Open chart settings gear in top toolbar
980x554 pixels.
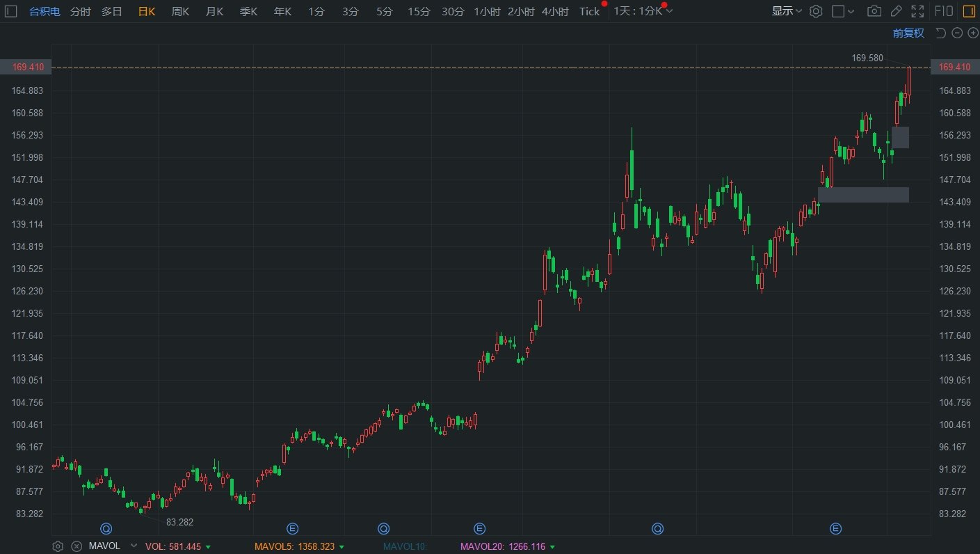tap(816, 11)
